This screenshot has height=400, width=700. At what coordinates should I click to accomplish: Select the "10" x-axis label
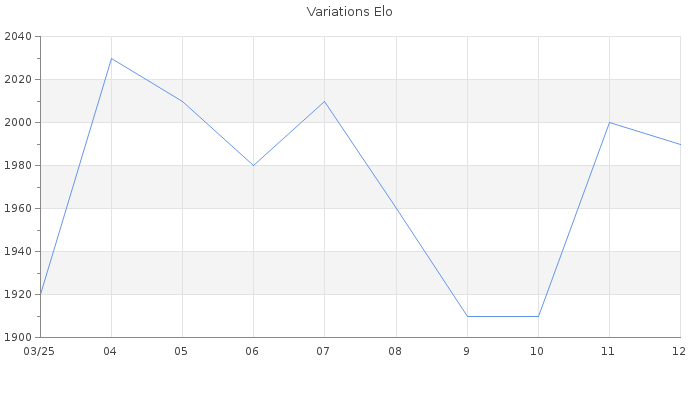[538, 352]
